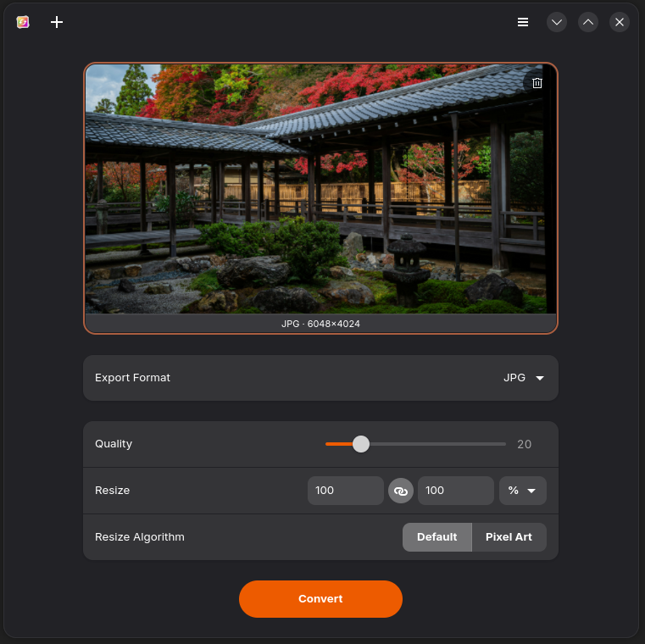Click the app logo in the header
The height and width of the screenshot is (644, 645).
click(23, 22)
